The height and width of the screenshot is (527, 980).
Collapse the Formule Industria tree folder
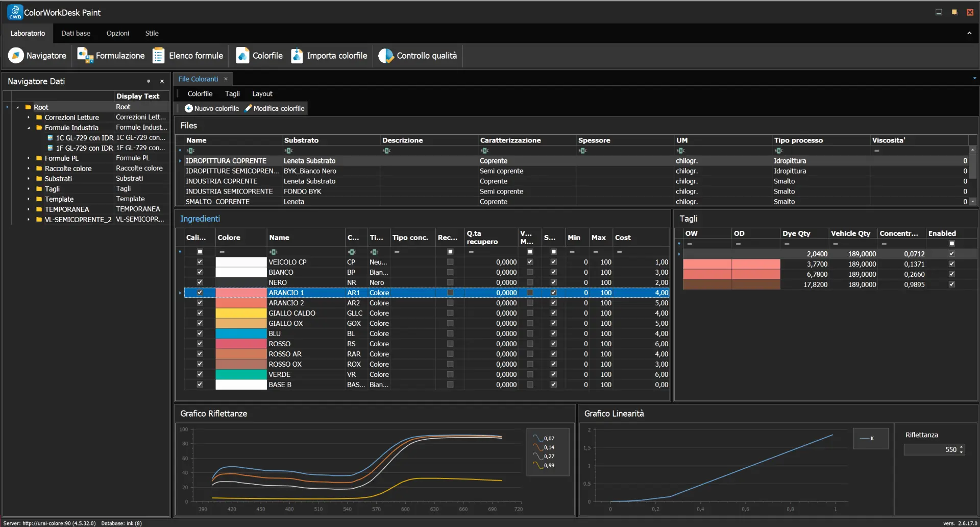coord(29,128)
